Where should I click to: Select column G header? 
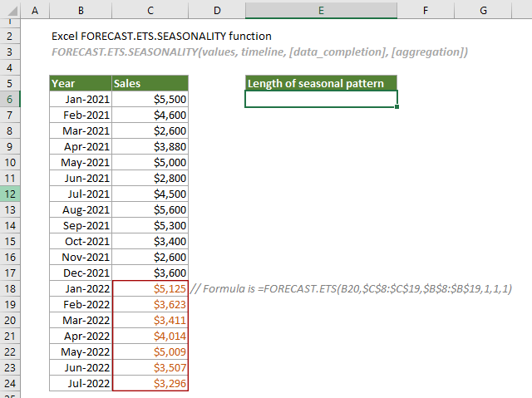483,11
